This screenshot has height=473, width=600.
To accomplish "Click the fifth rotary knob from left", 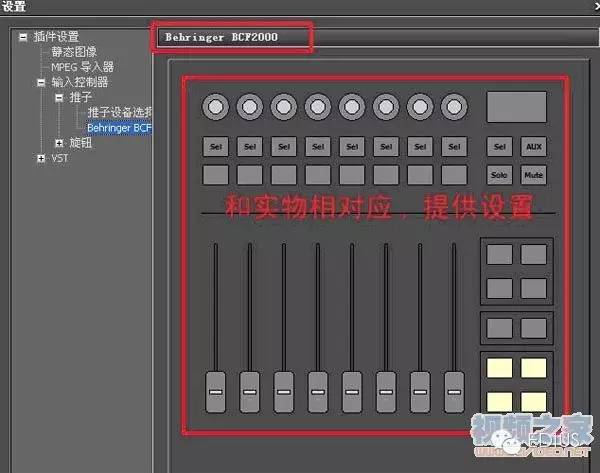I will coord(352,107).
